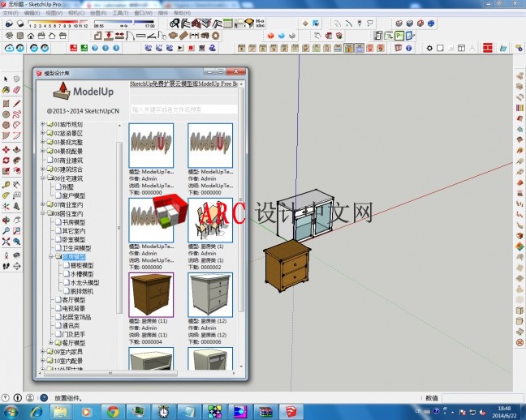This screenshot has height=420, width=526.
Task: Select the arrow Select tool
Action: (6, 79)
